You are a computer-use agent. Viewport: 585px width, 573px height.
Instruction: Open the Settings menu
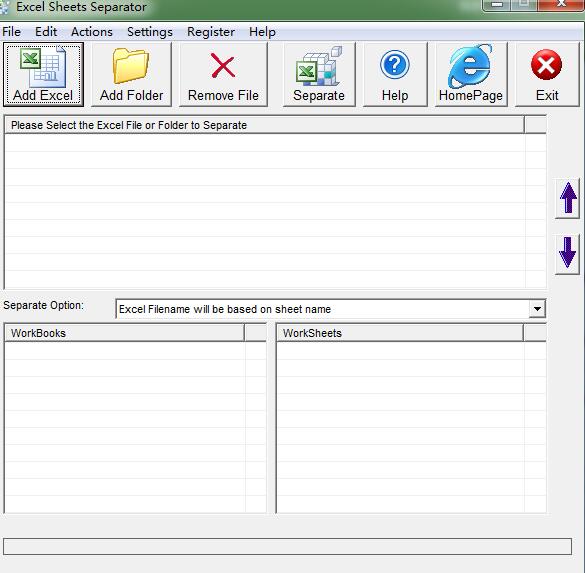click(150, 32)
